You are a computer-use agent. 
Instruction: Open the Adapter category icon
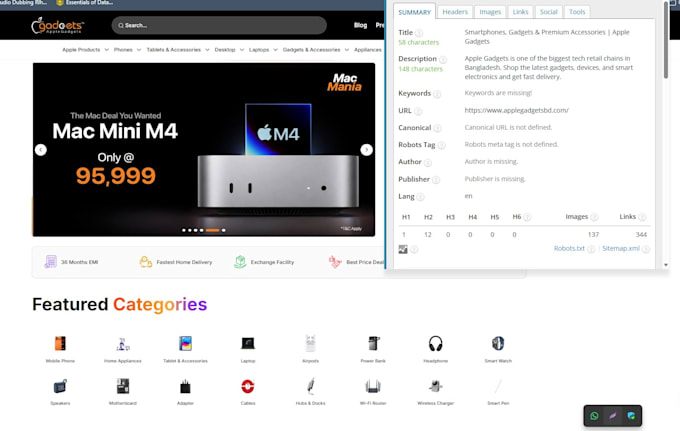pos(185,386)
